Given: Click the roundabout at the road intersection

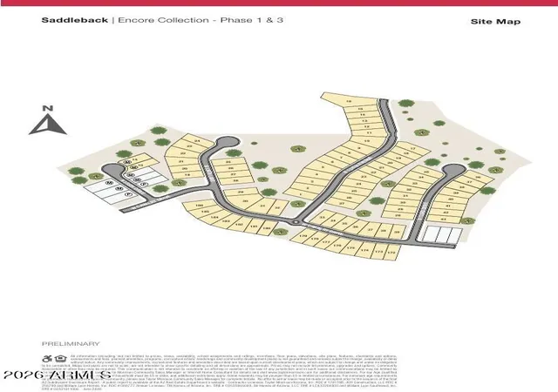Looking at the screenshot, I should (296, 222).
